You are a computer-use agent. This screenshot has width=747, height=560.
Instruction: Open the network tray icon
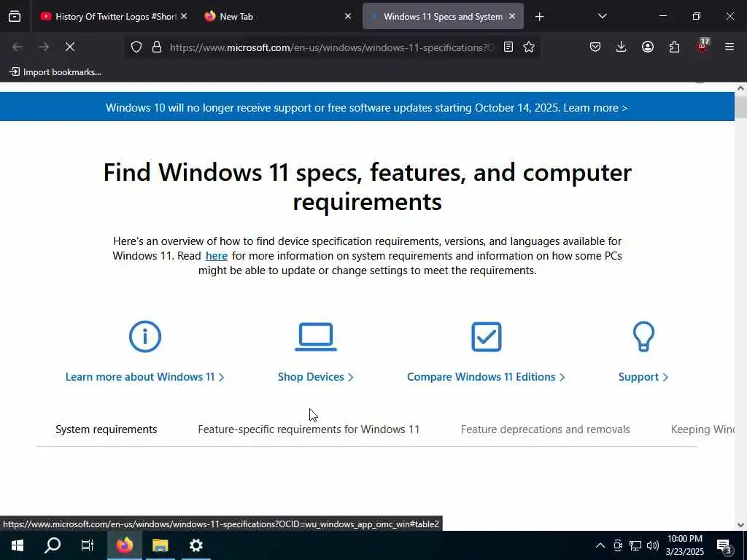pyautogui.click(x=635, y=545)
